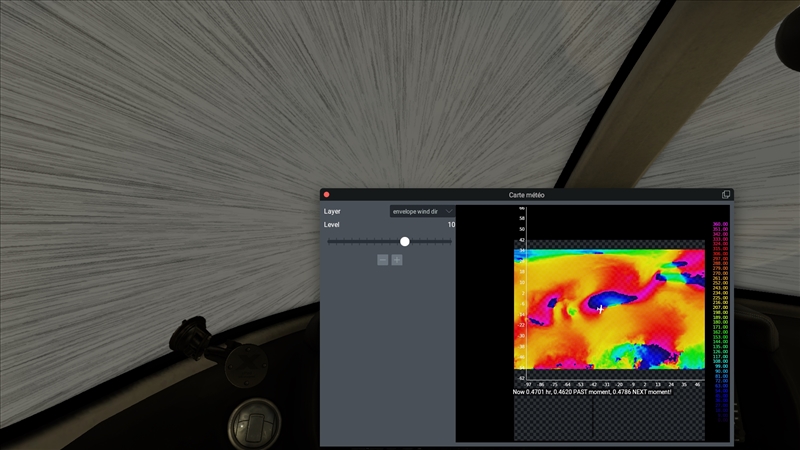Increase level with the plus button
The height and width of the screenshot is (450, 800).
tap(397, 260)
